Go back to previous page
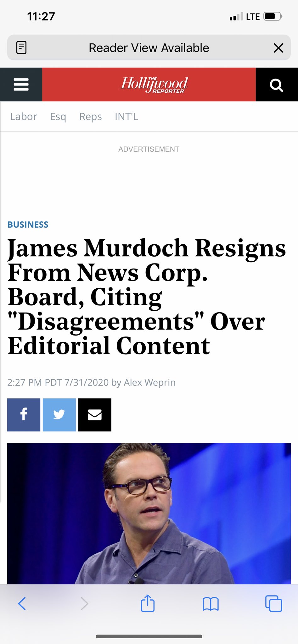298x644 pixels. pos(22,603)
